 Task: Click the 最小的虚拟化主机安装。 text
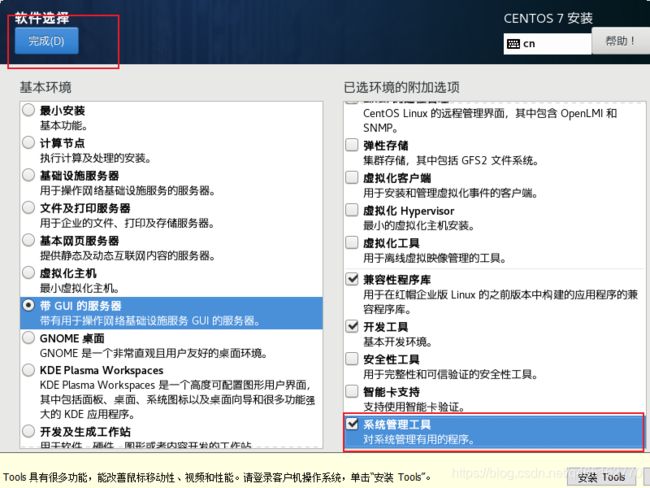[419, 226]
